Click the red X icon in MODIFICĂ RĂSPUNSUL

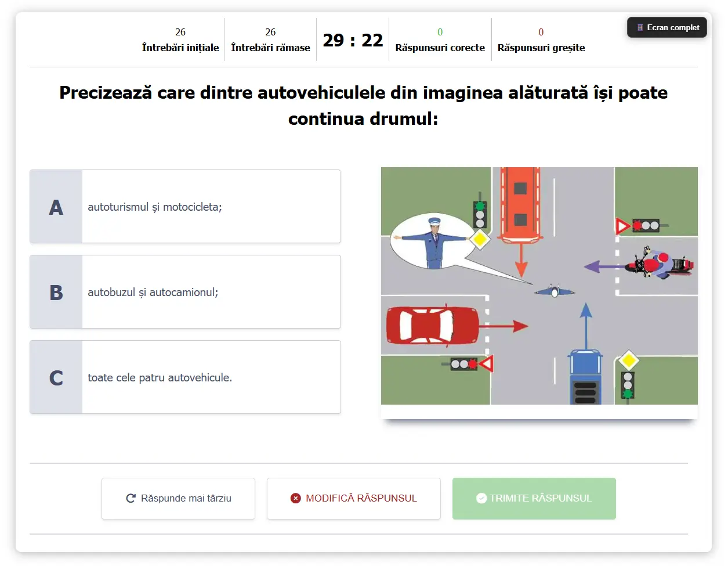click(x=296, y=498)
